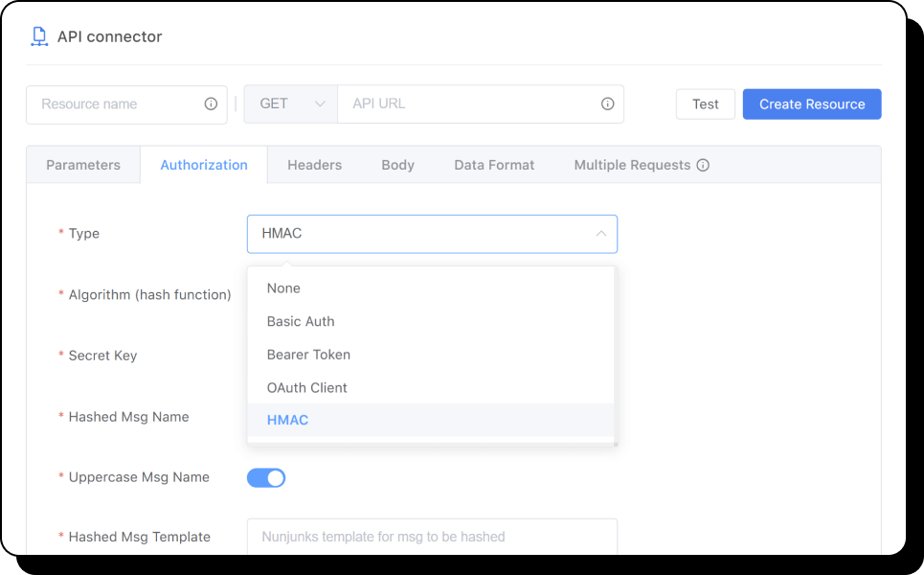
Task: Click the Hashed Msg Template label
Action: tap(139, 537)
